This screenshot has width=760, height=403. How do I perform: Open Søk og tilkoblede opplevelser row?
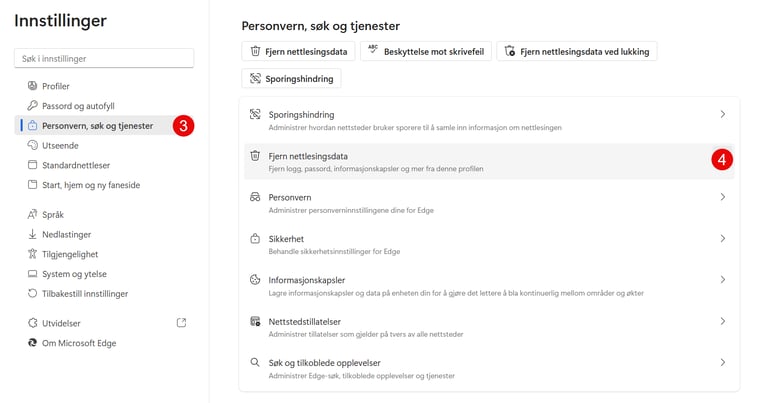point(488,368)
